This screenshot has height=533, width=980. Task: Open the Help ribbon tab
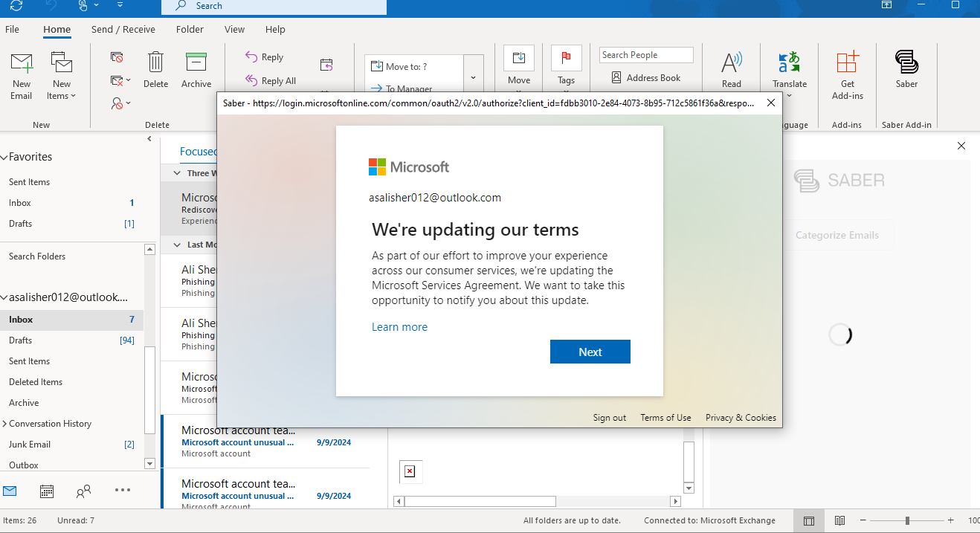point(275,29)
